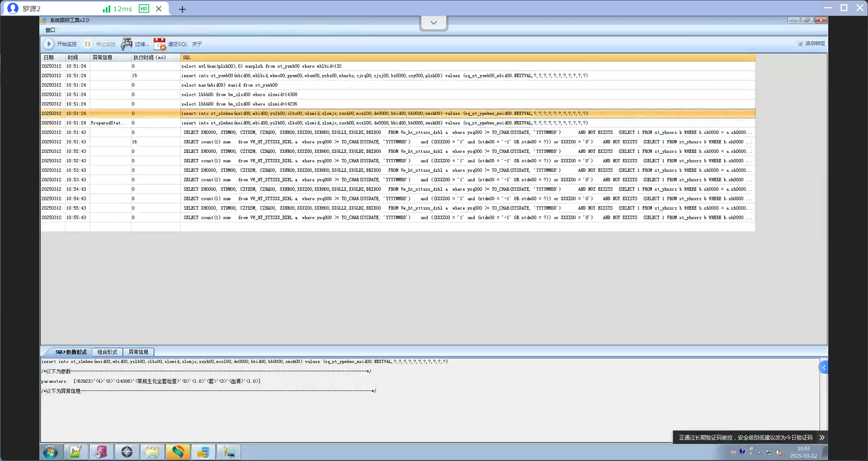Open the SQL tracking tool taskbar button
The image size is (868, 461).
(x=203, y=452)
